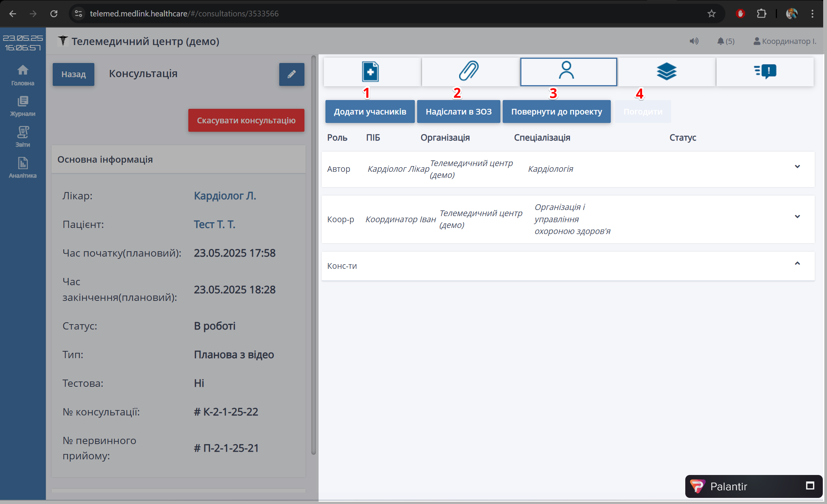
Task: Click the pencil edit consultation button
Action: coord(291,74)
